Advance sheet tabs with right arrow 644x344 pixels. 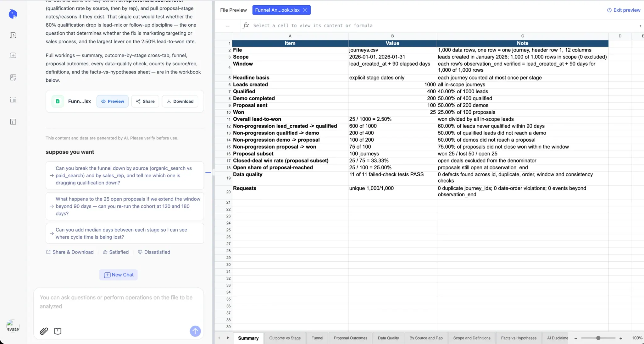pos(228,338)
